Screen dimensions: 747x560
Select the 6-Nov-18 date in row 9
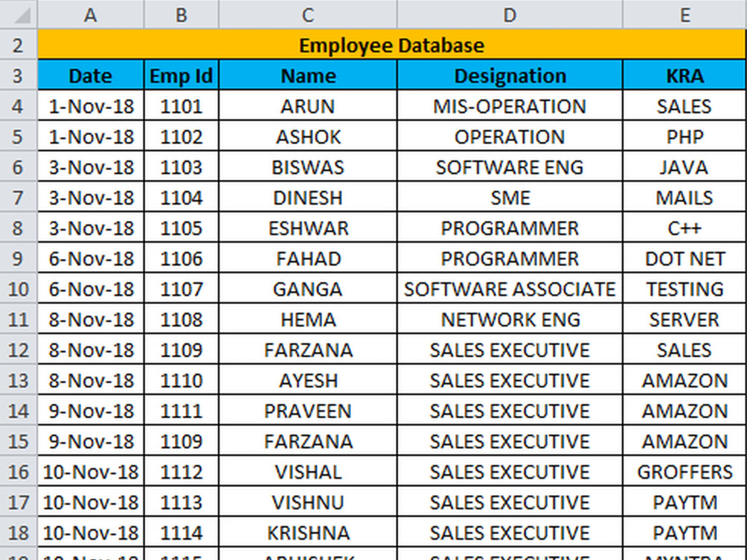(90, 258)
